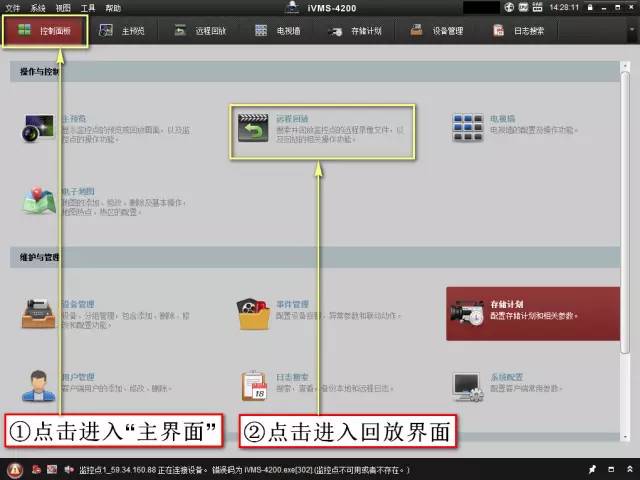The height and width of the screenshot is (480, 640).
Task: Switch to the 主预览 tab in toolbar
Action: coord(126,31)
